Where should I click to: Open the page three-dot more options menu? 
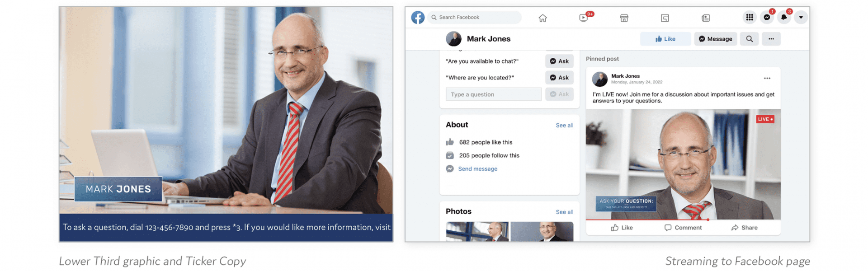(771, 39)
